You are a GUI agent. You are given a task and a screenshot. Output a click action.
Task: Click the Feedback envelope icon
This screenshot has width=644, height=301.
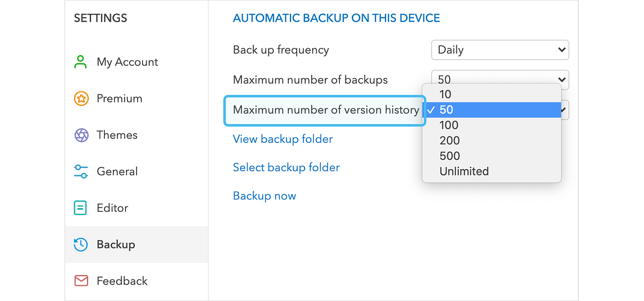[81, 281]
